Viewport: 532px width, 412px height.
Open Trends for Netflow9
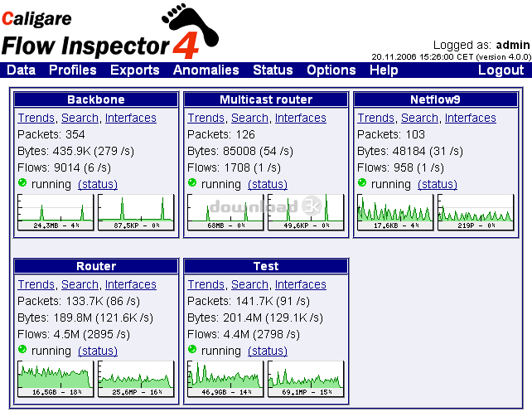coord(376,118)
